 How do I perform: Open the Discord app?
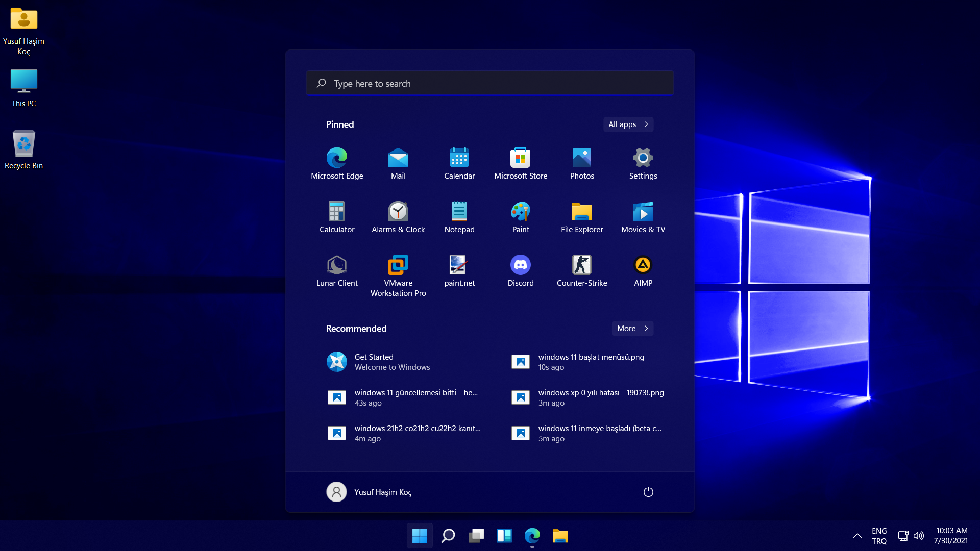(x=521, y=270)
